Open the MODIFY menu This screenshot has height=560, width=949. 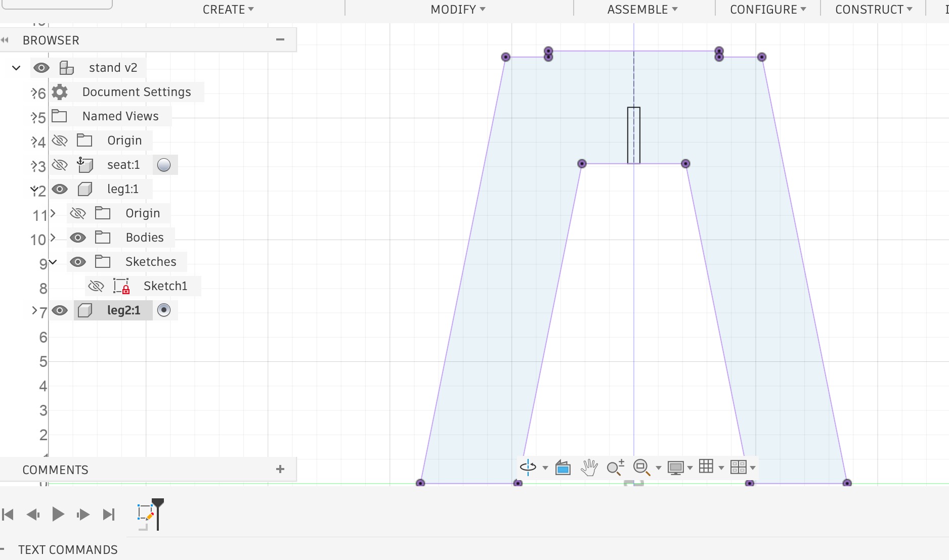(458, 10)
